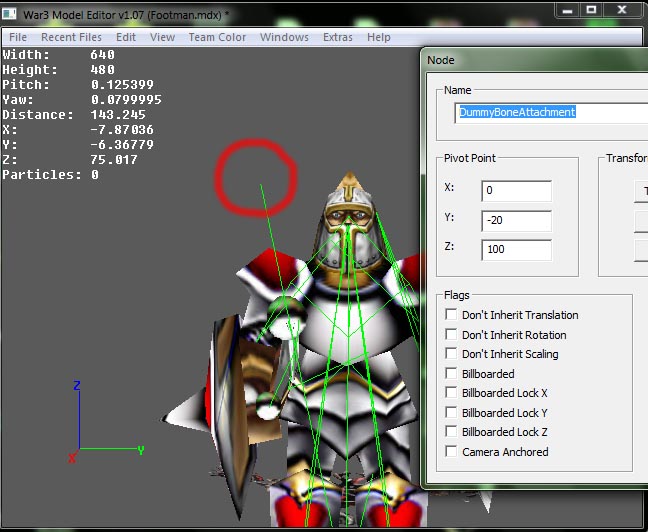Enable Don't Inherit Rotation checkbox
This screenshot has width=648, height=532.
pyautogui.click(x=451, y=334)
